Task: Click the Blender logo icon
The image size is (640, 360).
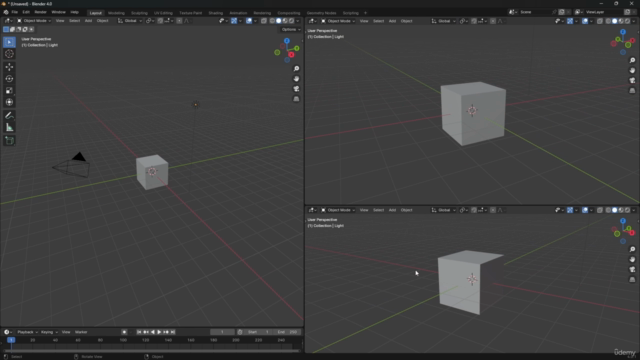Action: point(6,12)
